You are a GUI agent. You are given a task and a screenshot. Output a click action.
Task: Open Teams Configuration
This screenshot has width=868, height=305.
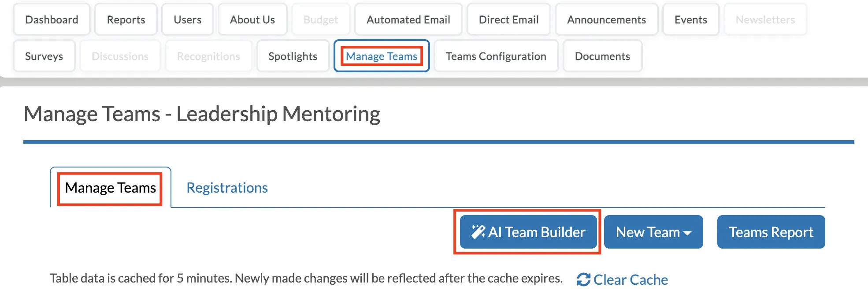[496, 56]
